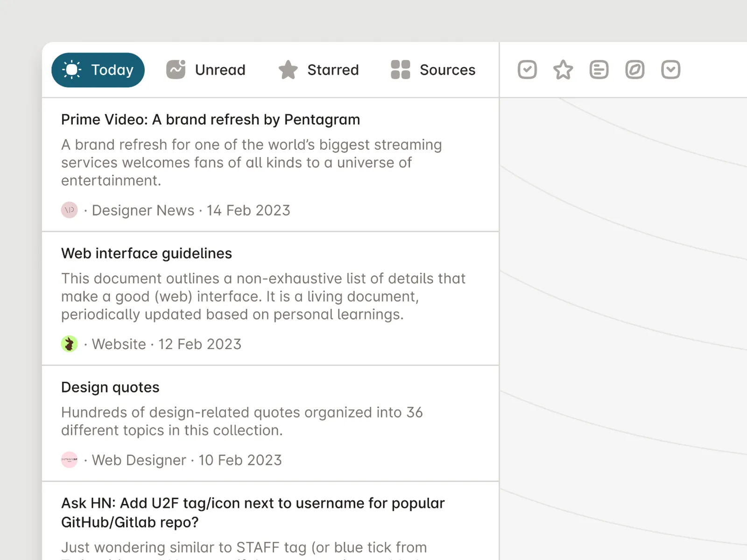Star the article using the toolbar star outline
This screenshot has width=747, height=560.
(x=563, y=70)
